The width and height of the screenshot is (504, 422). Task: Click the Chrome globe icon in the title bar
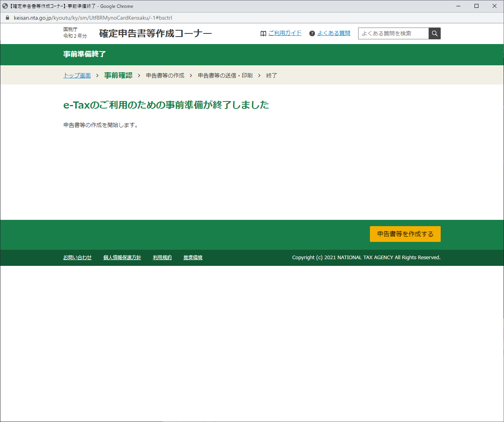click(x=5, y=6)
